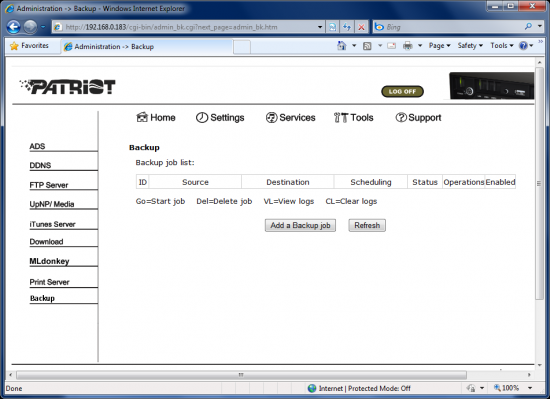Screen dimensions: 550x399
Task: Expand the Print dropdown arrow
Action: (x=420, y=46)
